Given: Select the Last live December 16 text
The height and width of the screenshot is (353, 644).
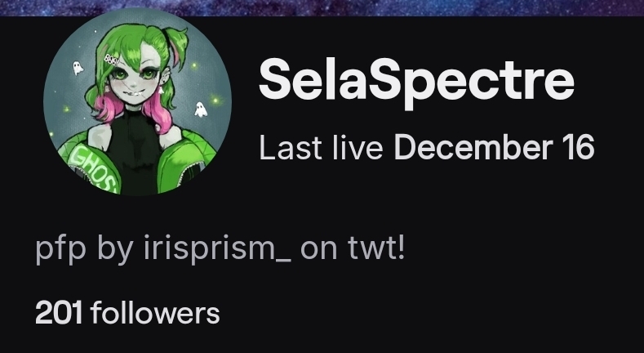Looking at the screenshot, I should click(427, 148).
